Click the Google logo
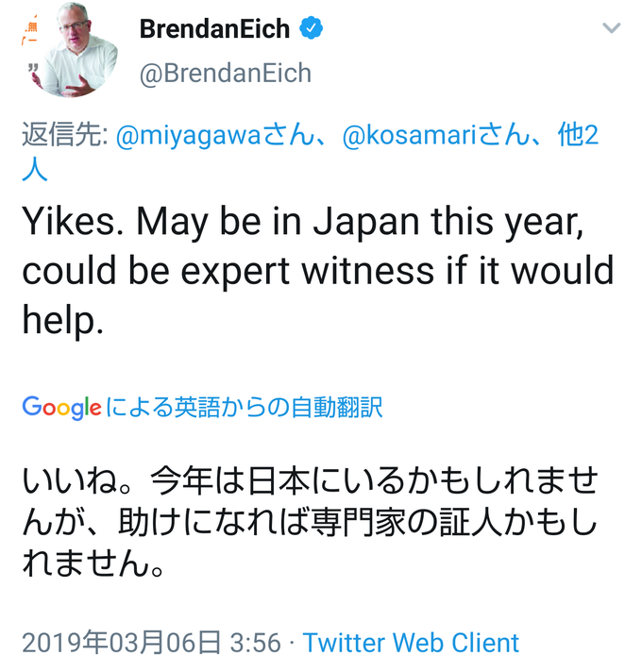This screenshot has height=672, width=642. point(61,407)
